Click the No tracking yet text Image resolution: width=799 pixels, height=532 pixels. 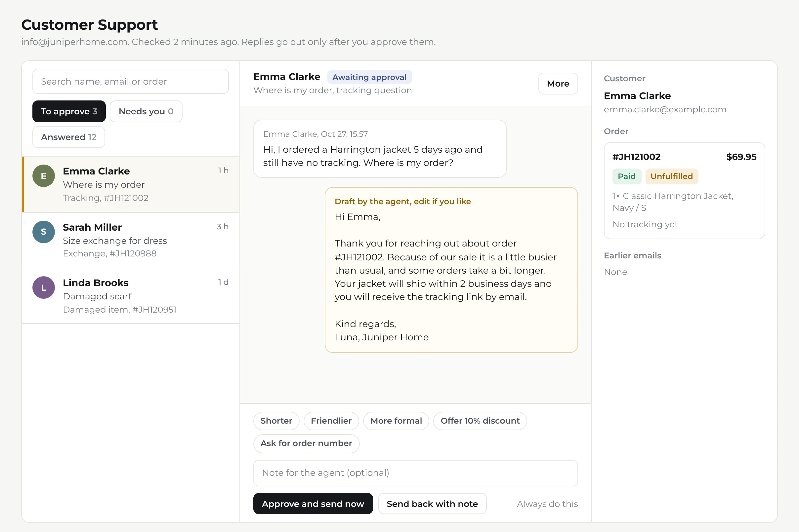click(645, 224)
